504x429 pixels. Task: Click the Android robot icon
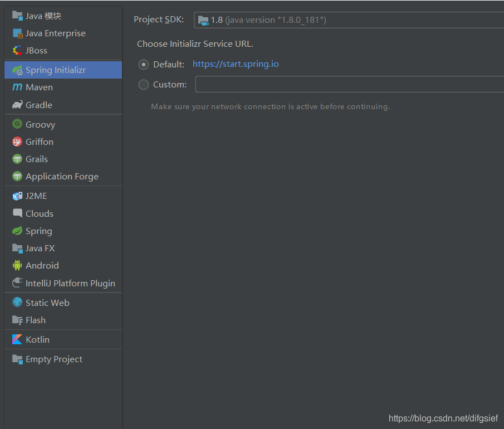(17, 265)
